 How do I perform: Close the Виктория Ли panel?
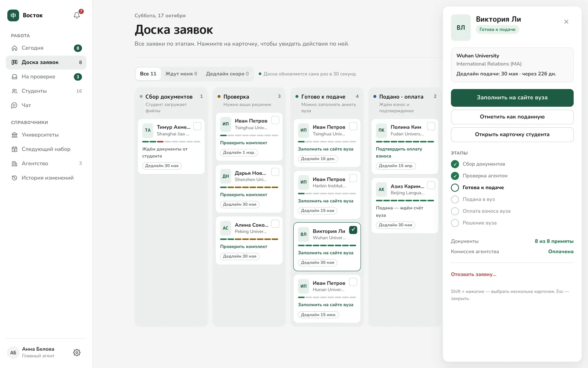pyautogui.click(x=566, y=22)
